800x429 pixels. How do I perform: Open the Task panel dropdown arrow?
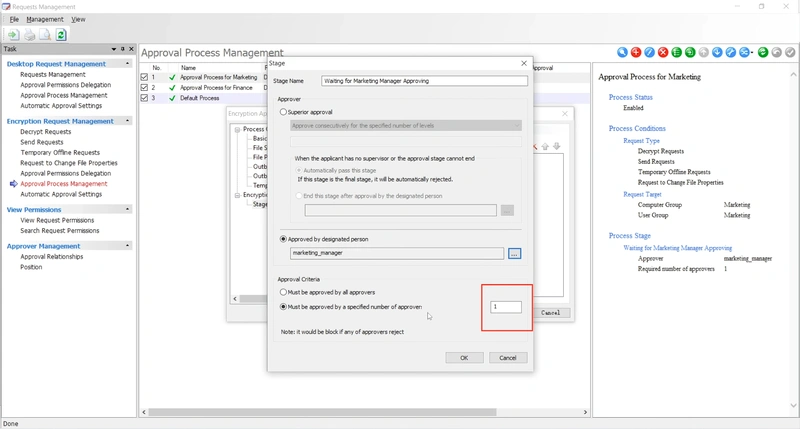tap(113, 49)
